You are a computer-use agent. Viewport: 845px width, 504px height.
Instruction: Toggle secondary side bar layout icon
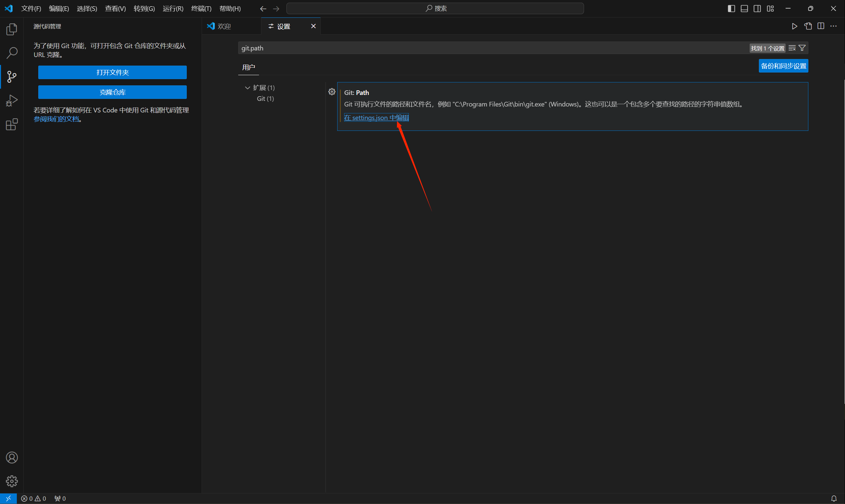click(757, 9)
